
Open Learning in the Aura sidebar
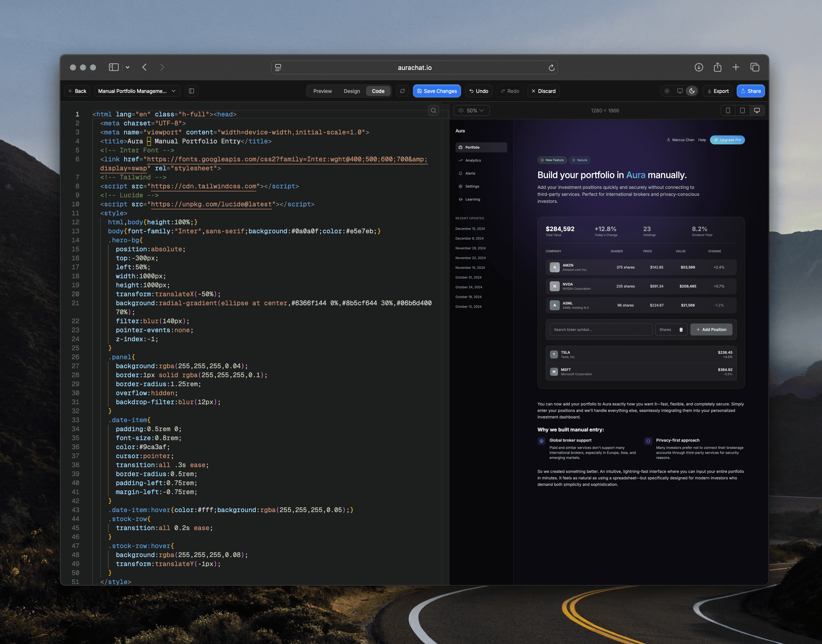tap(481, 199)
